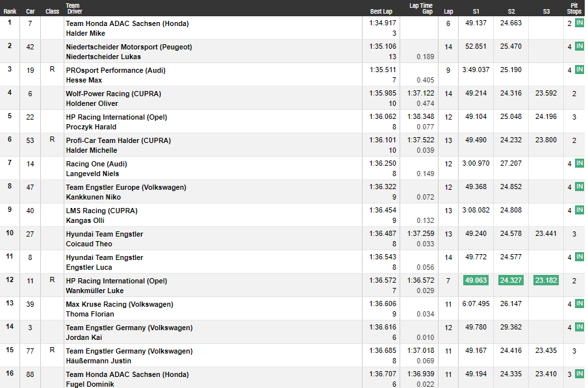Click the green S2 time 24.327
Viewport: 588px width, 388px height.
tap(511, 280)
